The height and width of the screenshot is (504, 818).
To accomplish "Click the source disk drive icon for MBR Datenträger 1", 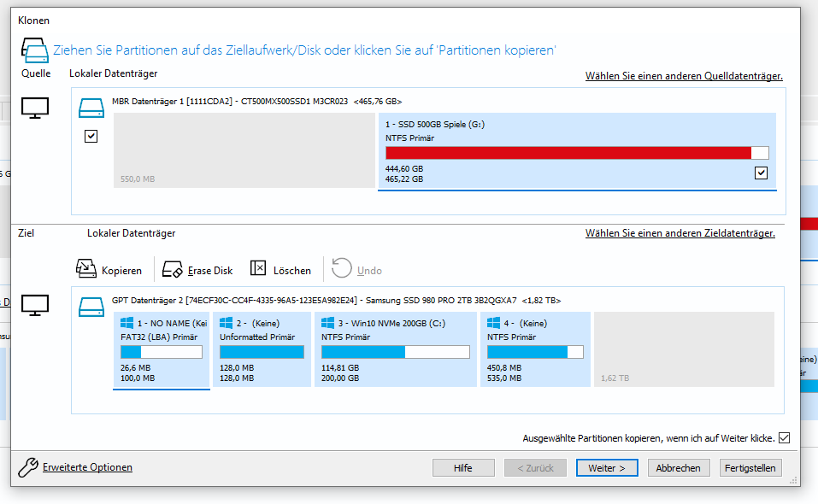I will pos(91,108).
